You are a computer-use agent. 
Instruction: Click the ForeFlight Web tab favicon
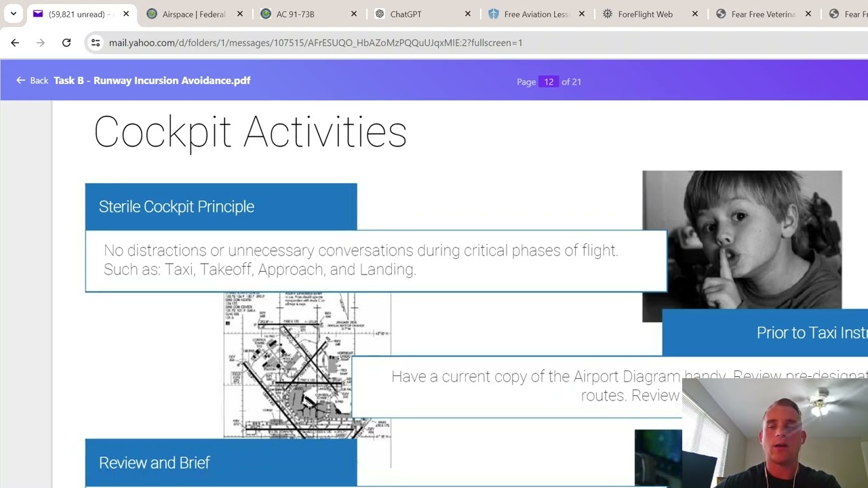coord(608,14)
